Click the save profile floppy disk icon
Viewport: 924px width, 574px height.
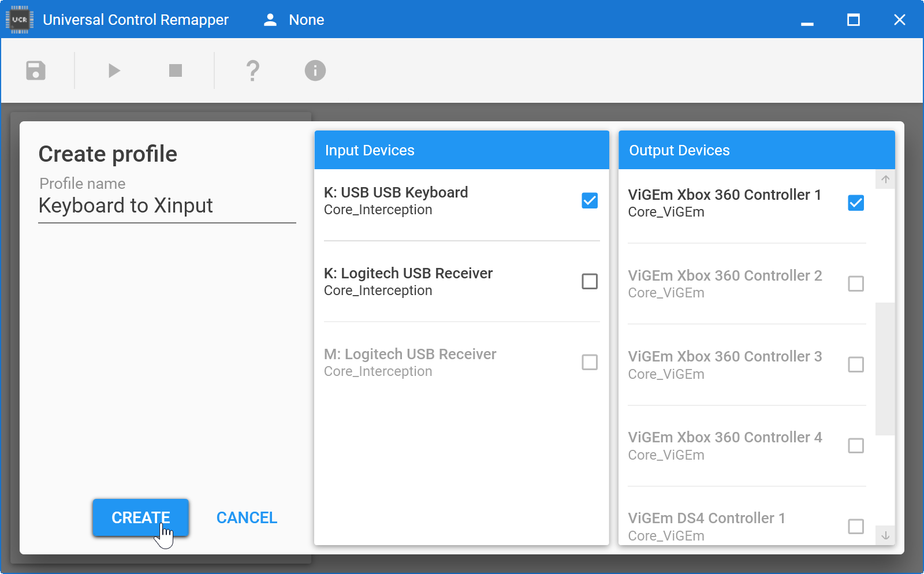click(36, 70)
